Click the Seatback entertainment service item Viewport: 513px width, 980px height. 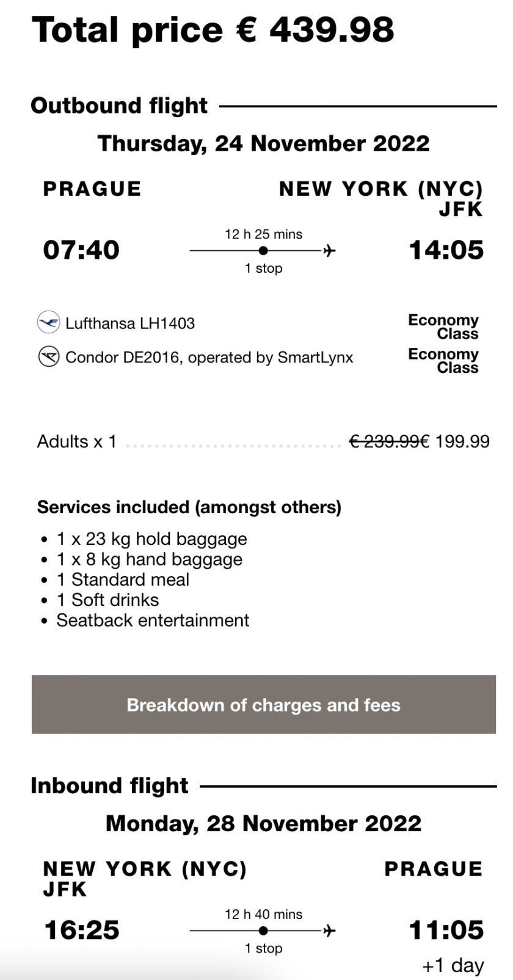click(153, 620)
